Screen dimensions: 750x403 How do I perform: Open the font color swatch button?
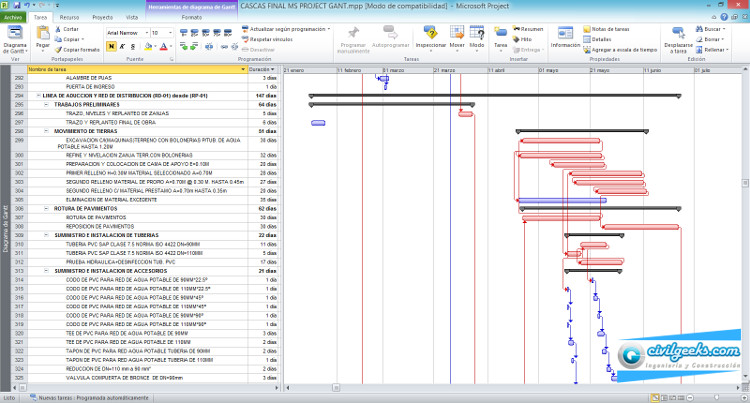[163, 46]
